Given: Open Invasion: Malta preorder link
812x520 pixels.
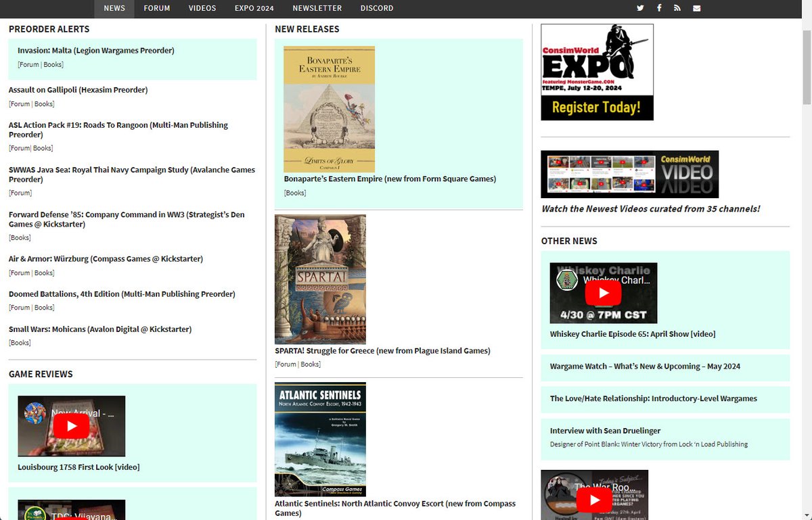Looking at the screenshot, I should pos(96,51).
